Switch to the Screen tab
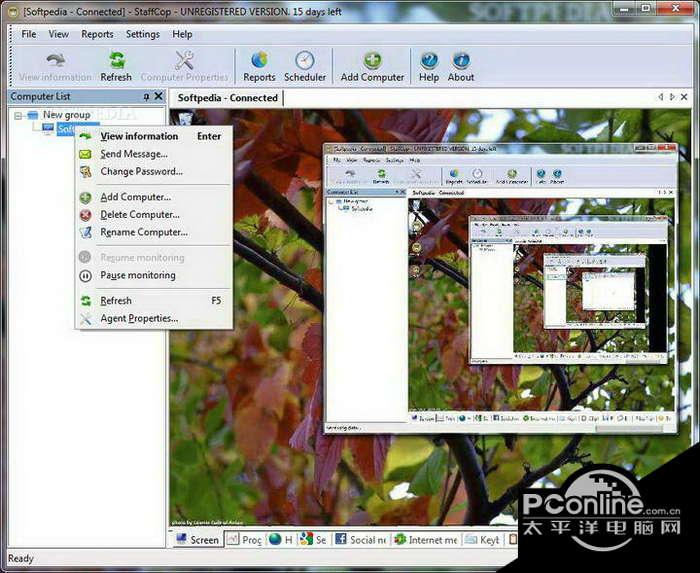Image resolution: width=700 pixels, height=573 pixels. (198, 540)
